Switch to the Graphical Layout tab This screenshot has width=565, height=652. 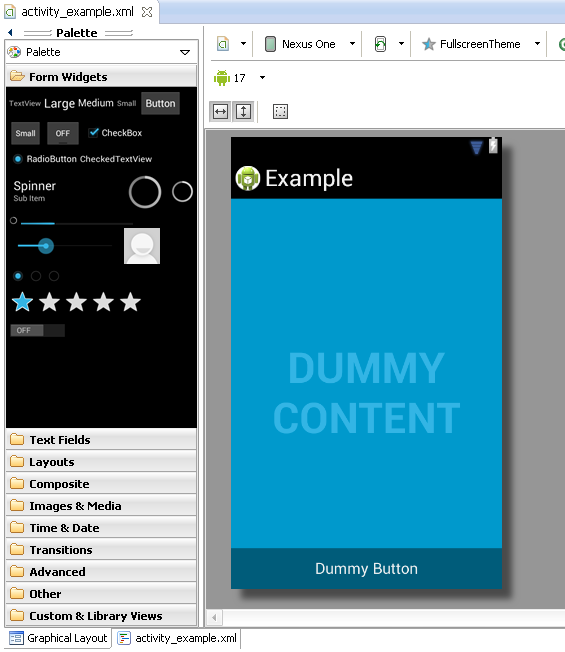pyautogui.click(x=59, y=638)
